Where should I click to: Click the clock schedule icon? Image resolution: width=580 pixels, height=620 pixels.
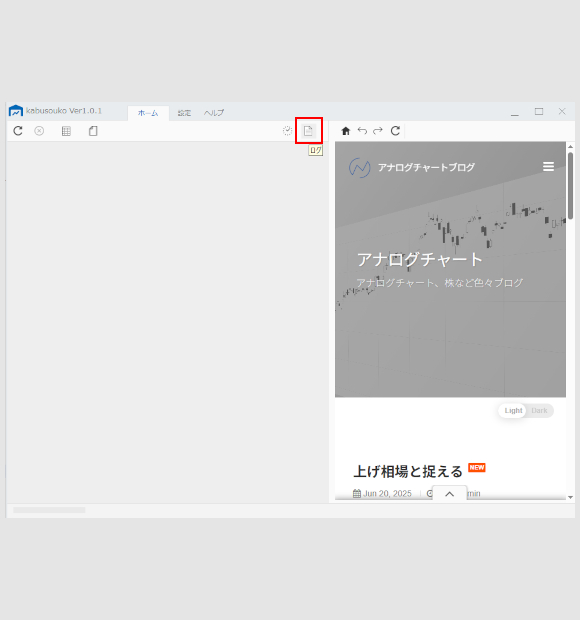[287, 131]
